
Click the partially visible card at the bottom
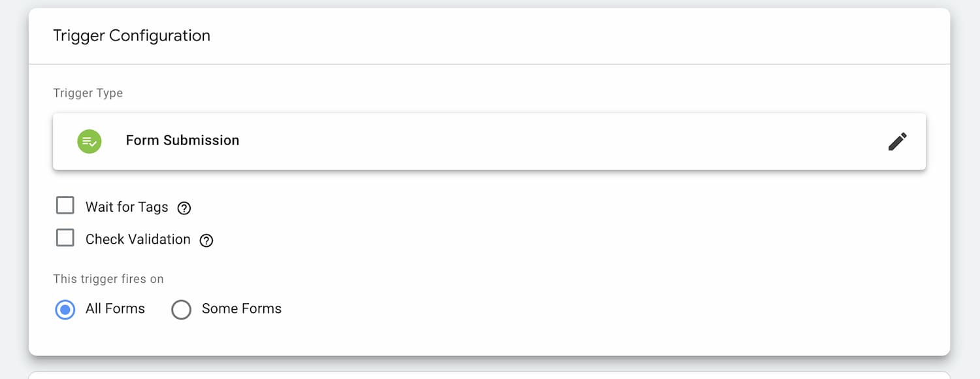pyautogui.click(x=489, y=375)
